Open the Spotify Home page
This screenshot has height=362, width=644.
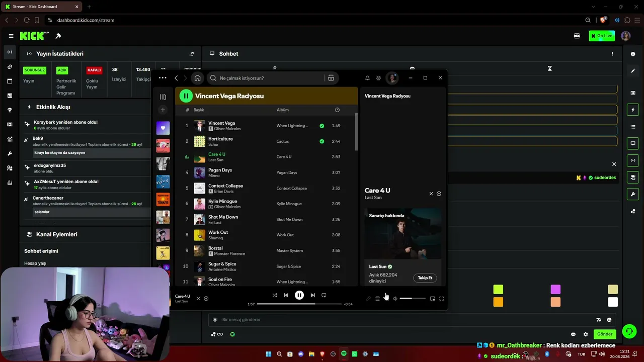coord(198,78)
